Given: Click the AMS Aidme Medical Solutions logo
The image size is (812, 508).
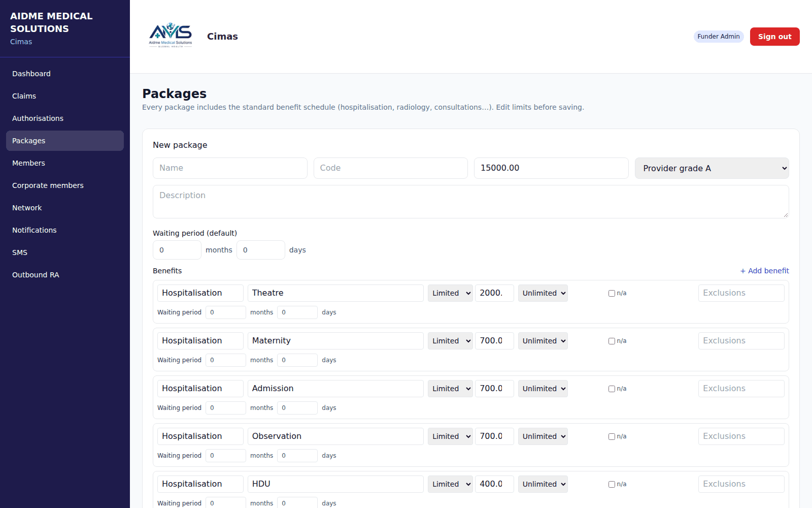Looking at the screenshot, I should pos(171,35).
